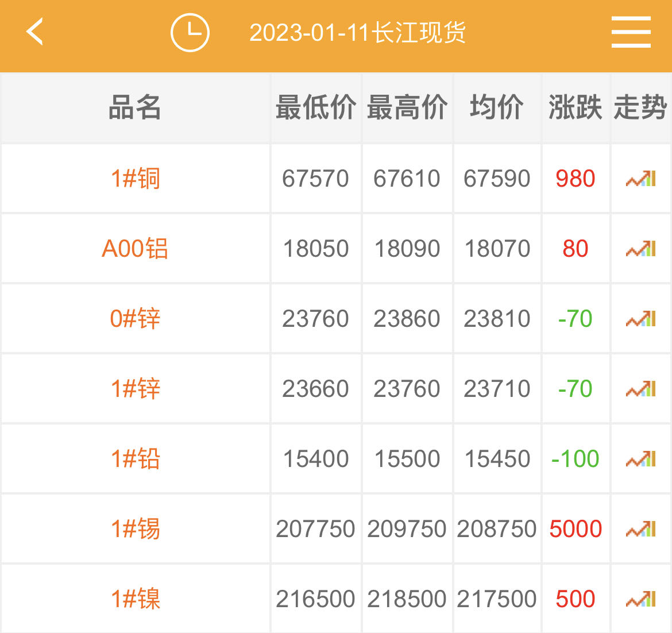Click the 涨跌 column header
Viewport: 672px width, 633px height.
575,107
